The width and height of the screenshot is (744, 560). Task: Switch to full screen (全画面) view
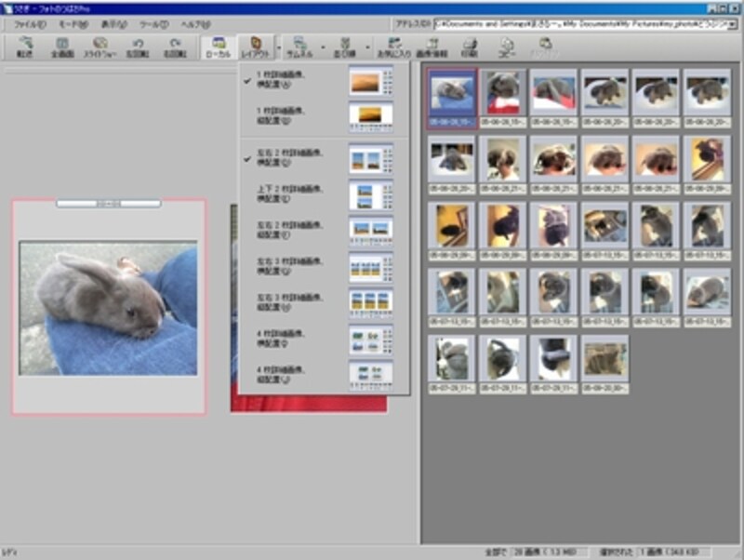point(62,47)
